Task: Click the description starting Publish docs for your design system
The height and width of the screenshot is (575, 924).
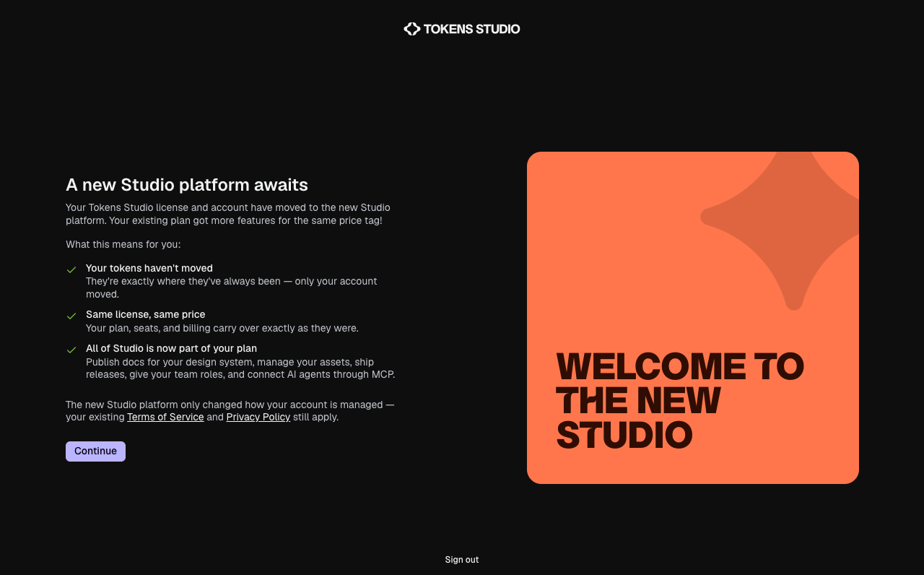Action: coord(240,368)
